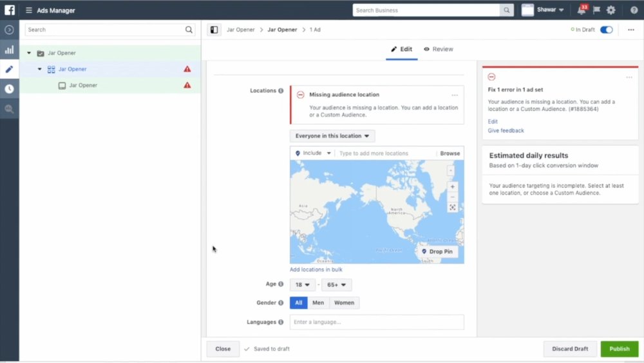The width and height of the screenshot is (644, 363).
Task: Select the Jar Opener ad tree item
Action: pos(110,85)
